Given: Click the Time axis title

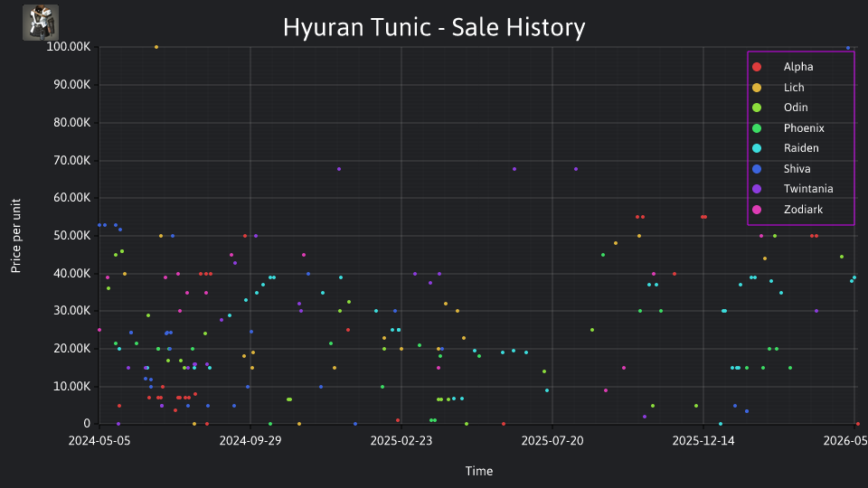Looking at the screenshot, I should click(x=479, y=471).
